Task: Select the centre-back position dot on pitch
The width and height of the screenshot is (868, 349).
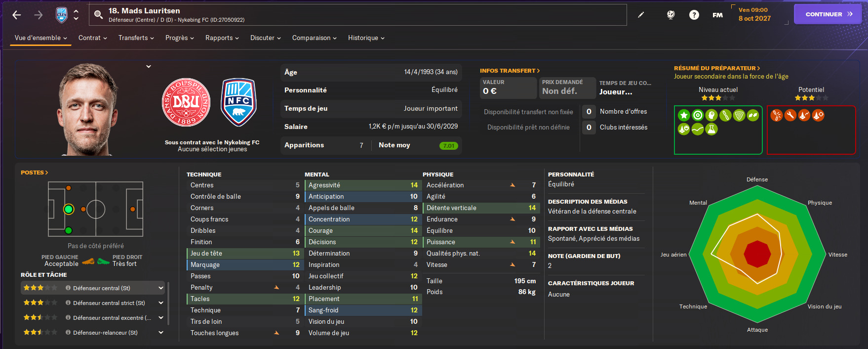Action: [x=69, y=209]
